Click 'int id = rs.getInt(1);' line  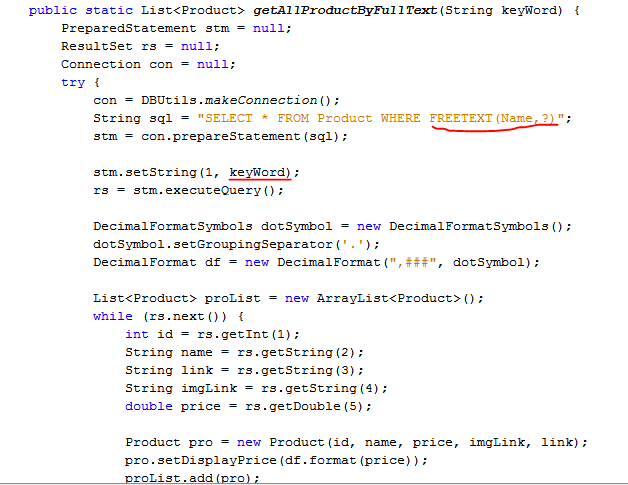click(212, 334)
